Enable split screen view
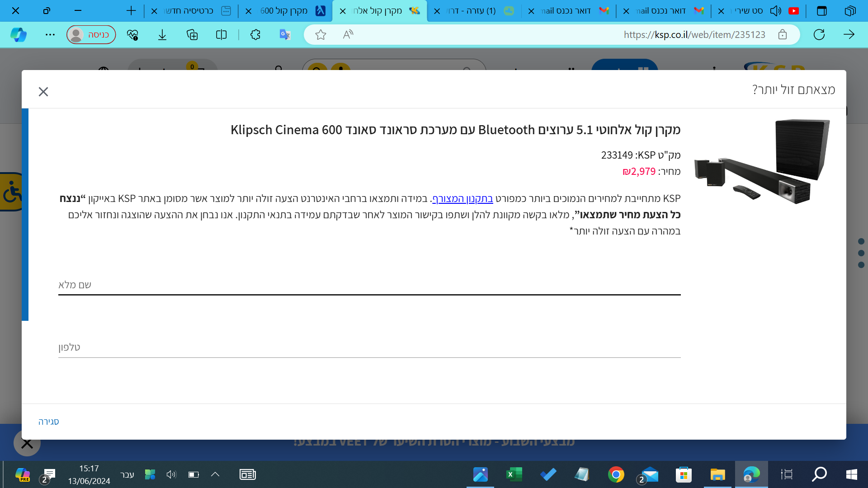Viewport: 868px width, 488px height. click(221, 34)
